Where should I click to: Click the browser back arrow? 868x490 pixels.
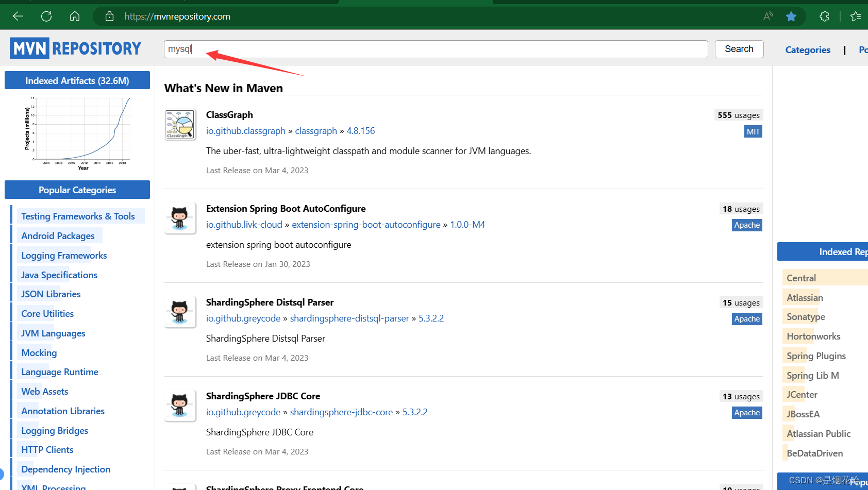(18, 16)
